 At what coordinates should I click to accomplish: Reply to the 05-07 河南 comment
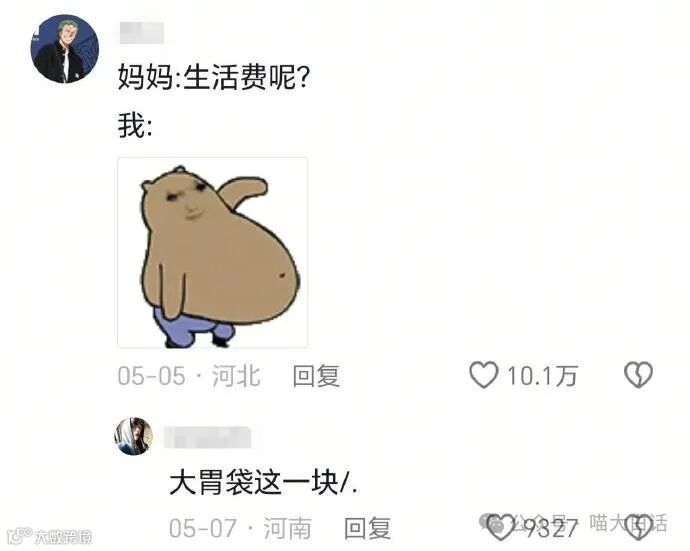[x=367, y=529]
